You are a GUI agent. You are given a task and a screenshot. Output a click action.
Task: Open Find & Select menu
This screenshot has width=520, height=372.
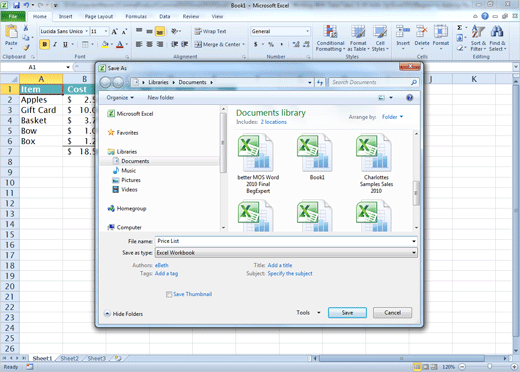click(x=497, y=38)
